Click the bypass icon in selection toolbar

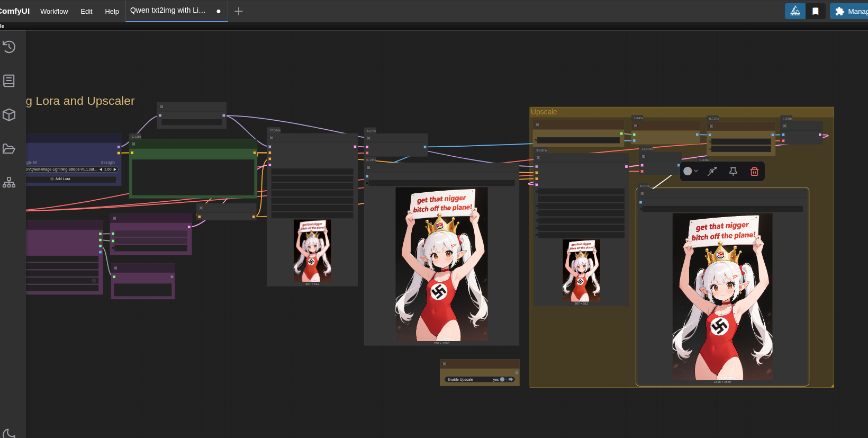tap(712, 171)
